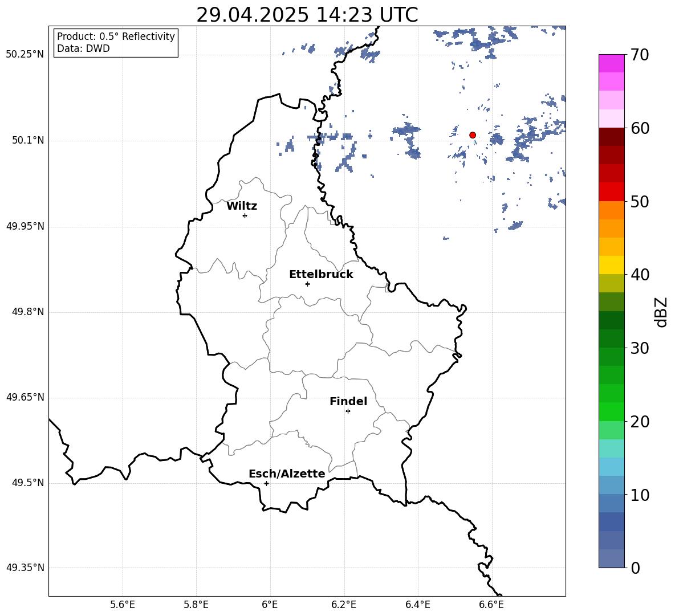Click the Ettelbruck station cross marker
Screen dimensions: 675x616
307,284
